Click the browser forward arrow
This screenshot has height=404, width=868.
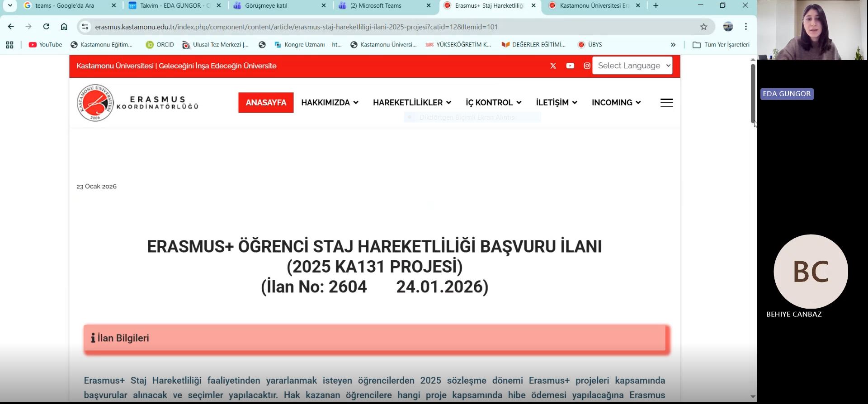pyautogui.click(x=28, y=27)
